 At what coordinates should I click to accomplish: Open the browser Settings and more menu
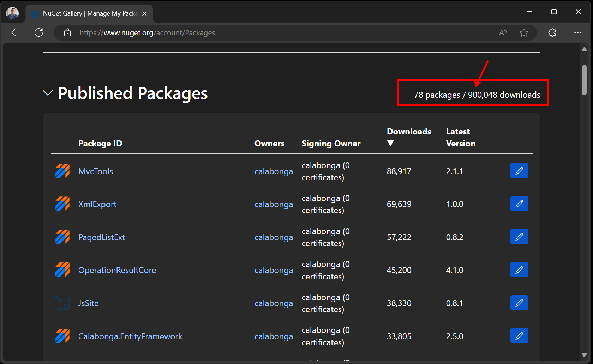point(578,33)
